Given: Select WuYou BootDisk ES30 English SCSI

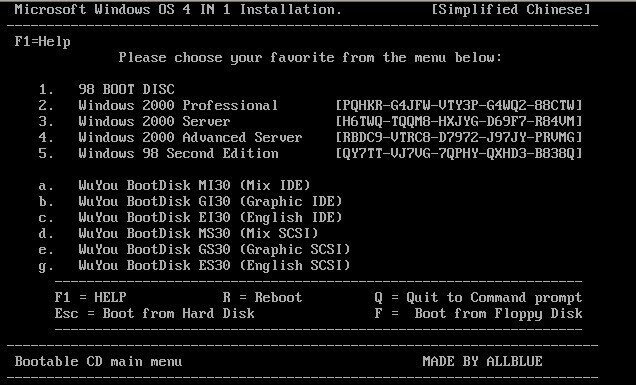Looking at the screenshot, I should coord(194,265).
